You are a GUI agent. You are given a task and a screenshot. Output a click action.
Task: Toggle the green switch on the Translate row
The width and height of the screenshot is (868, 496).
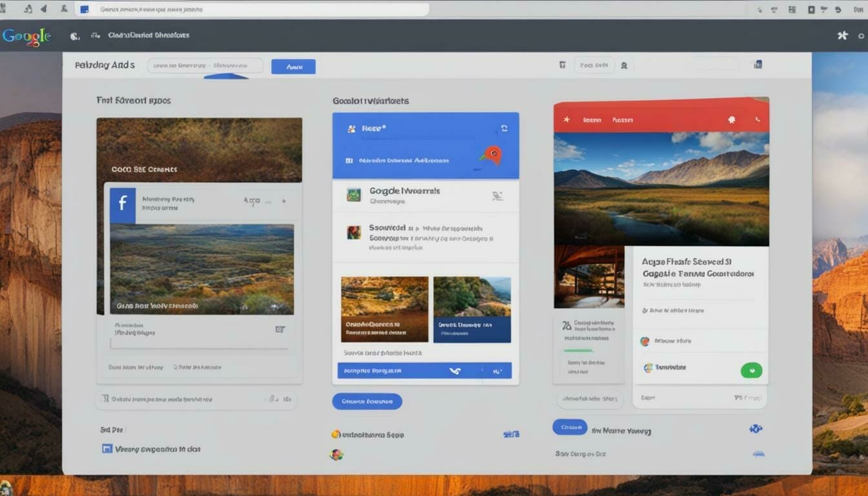point(750,370)
